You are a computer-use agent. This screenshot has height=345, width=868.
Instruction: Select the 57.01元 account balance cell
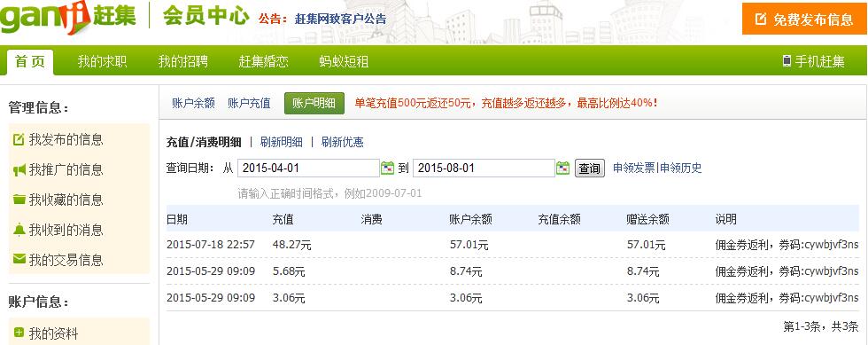click(x=469, y=245)
